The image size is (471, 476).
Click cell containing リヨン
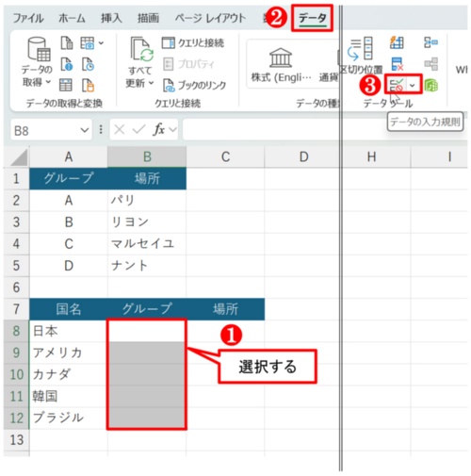tap(147, 222)
